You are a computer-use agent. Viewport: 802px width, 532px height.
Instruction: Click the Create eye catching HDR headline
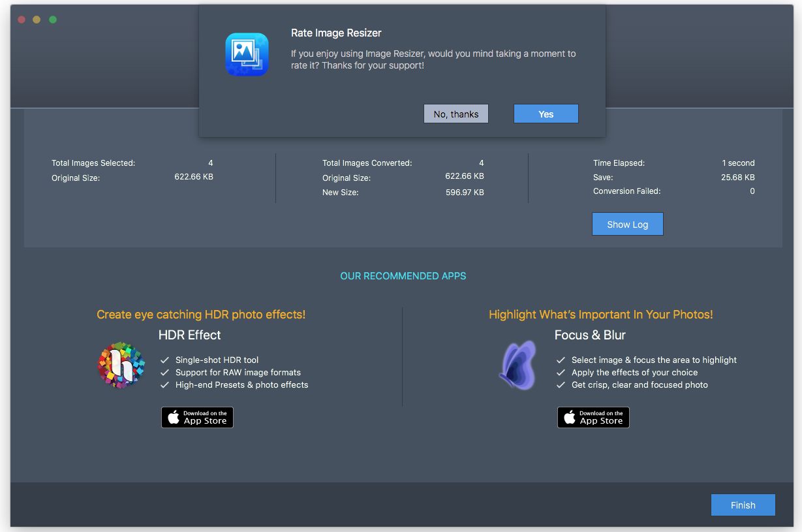pyautogui.click(x=201, y=315)
